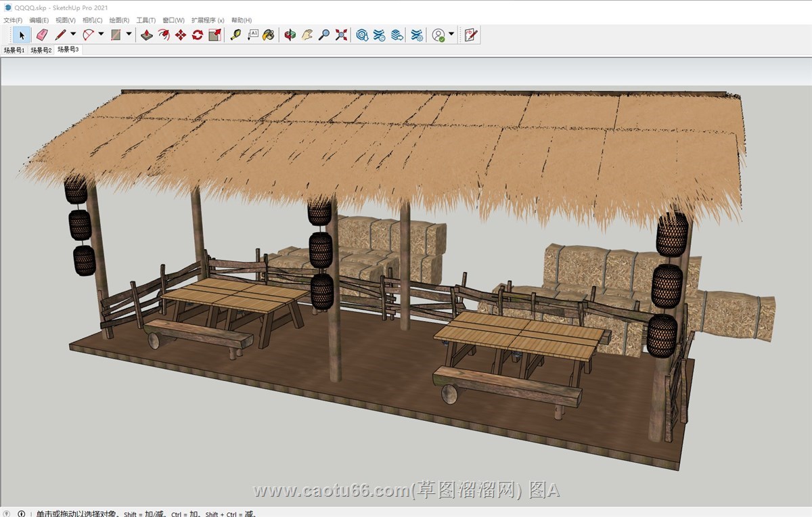This screenshot has width=812, height=517.
Task: Expand the Rectangle shape dropdown arrow
Action: point(129,35)
